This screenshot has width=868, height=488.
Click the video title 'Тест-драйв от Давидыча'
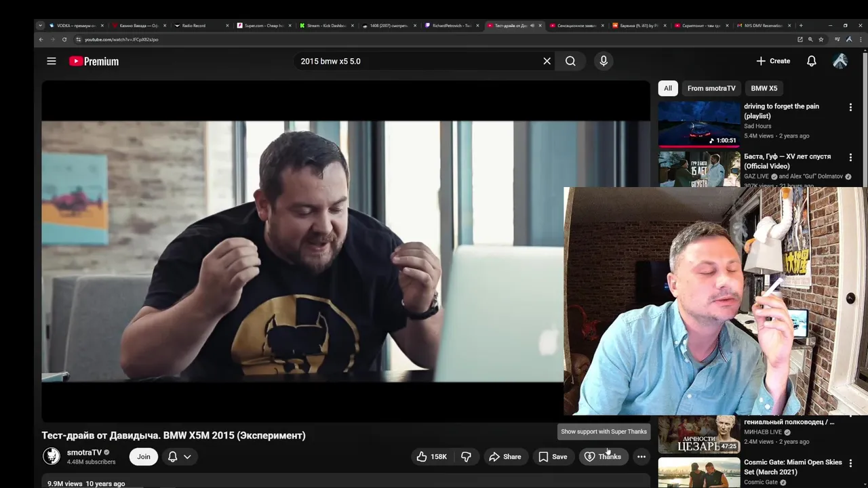click(174, 436)
